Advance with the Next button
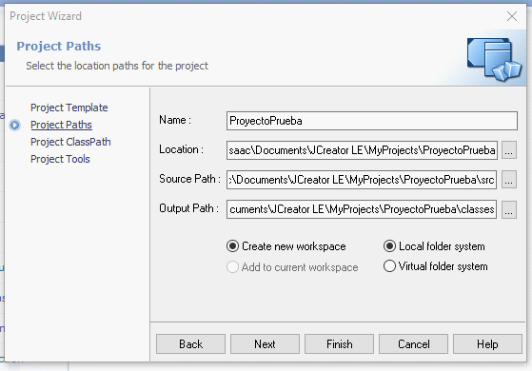The width and height of the screenshot is (532, 371). 265,344
